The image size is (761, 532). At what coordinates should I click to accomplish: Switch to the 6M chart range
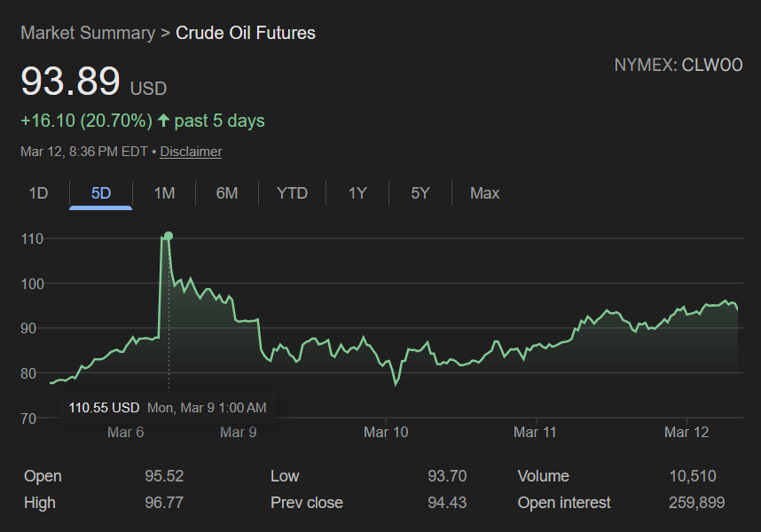click(227, 193)
